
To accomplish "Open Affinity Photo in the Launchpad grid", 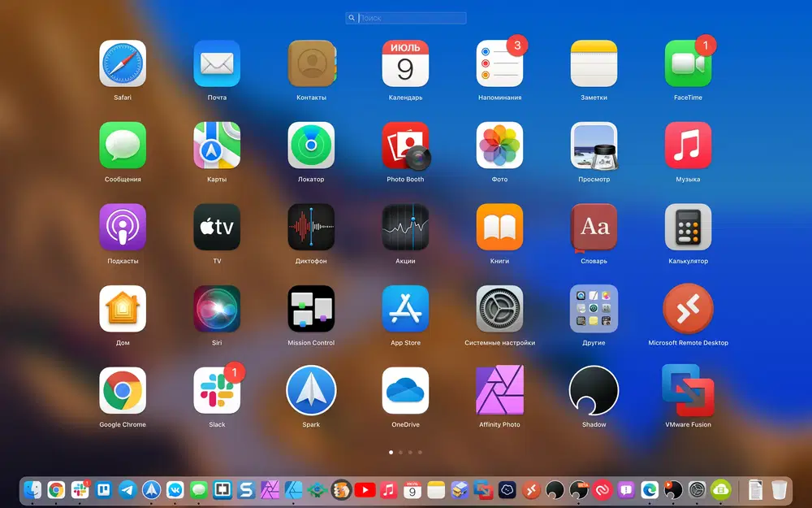I will (499, 390).
